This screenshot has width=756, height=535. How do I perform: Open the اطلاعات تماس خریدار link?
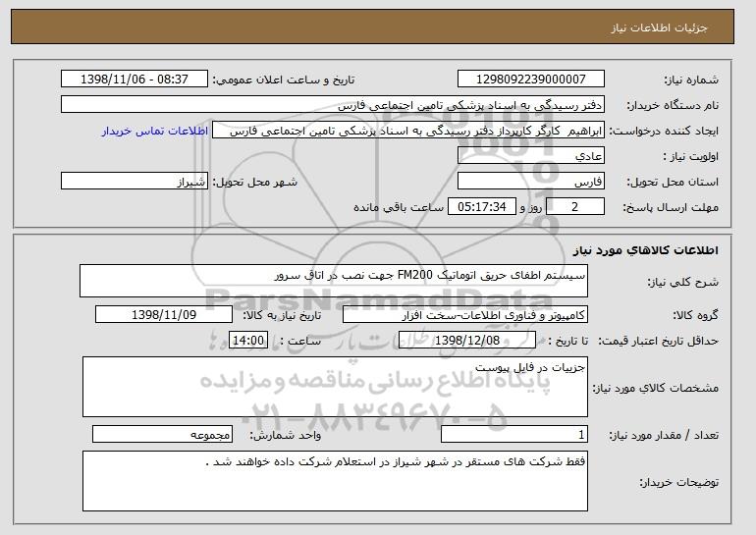tap(155, 131)
